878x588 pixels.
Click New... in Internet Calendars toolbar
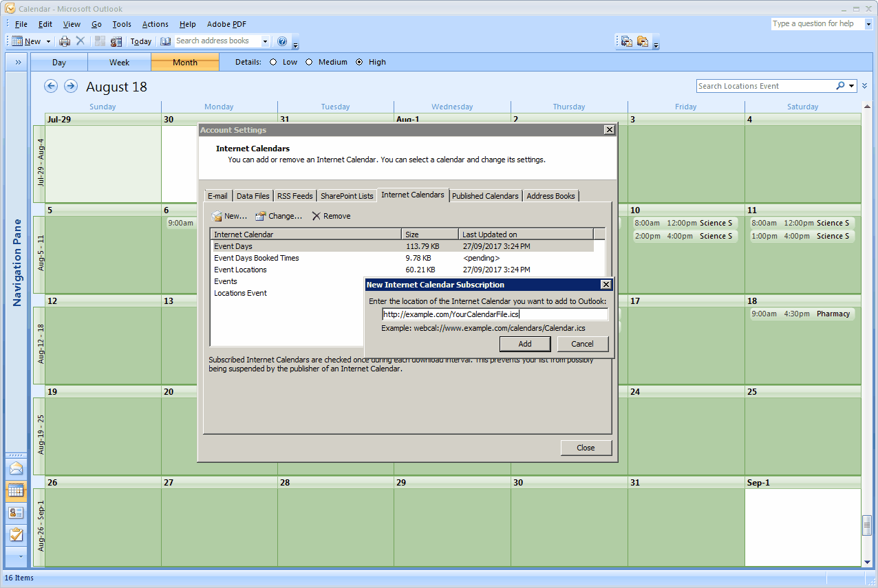[x=229, y=216]
